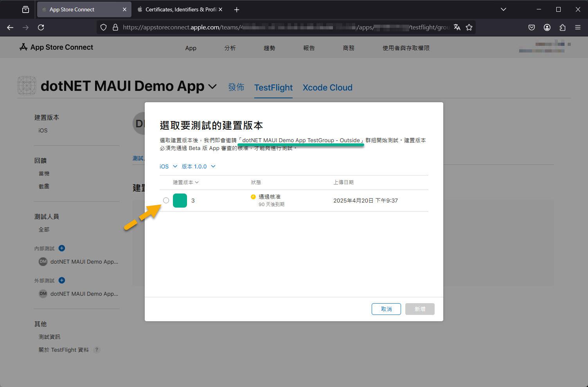Select the radio button for build 3
The width and height of the screenshot is (588, 387).
click(x=166, y=201)
